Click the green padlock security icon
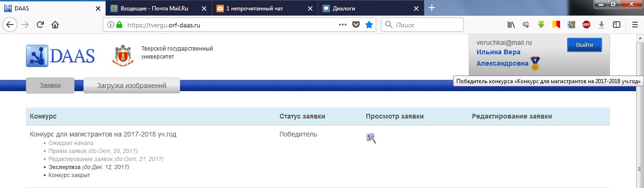Screen dimensions: 644x188 (119, 25)
